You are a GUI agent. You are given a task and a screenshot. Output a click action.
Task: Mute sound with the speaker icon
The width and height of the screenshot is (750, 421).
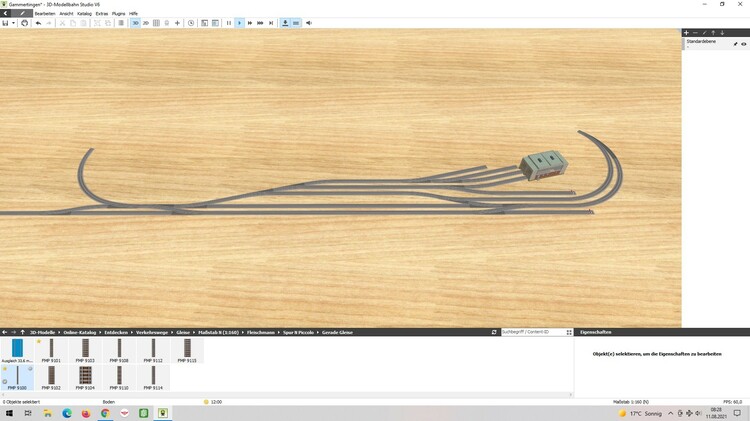(x=309, y=23)
